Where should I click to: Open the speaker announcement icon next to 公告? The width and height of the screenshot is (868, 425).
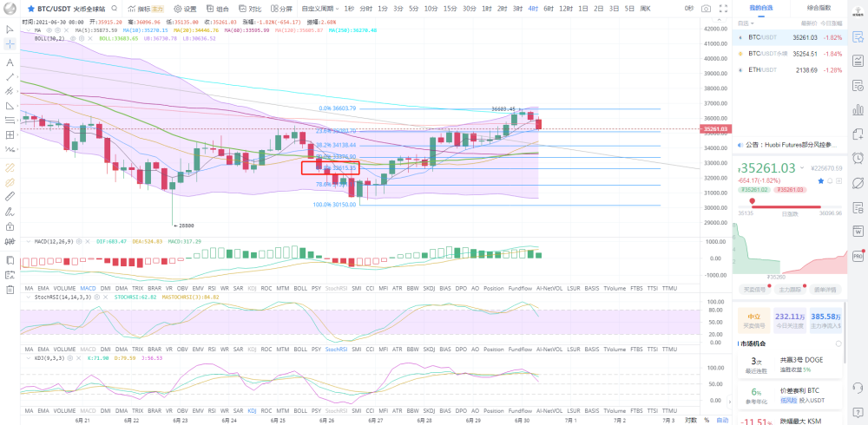(740, 145)
